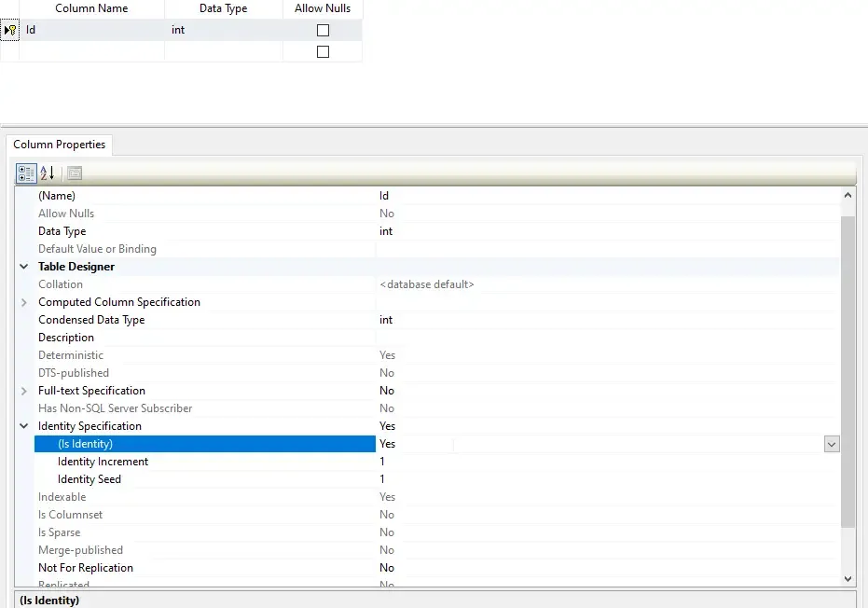Sort properties alphabetically with A-Z icon
868x608 pixels.
(47, 173)
